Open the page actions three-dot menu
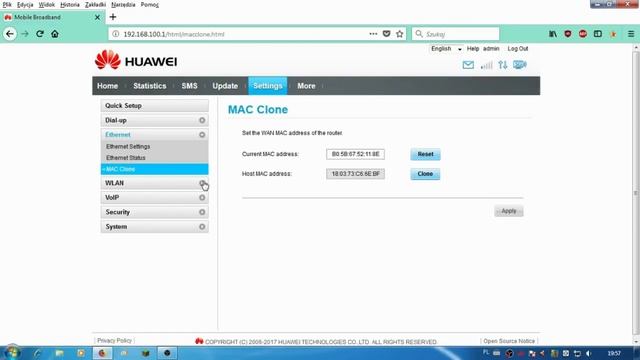The width and height of the screenshot is (640, 360). point(373,34)
